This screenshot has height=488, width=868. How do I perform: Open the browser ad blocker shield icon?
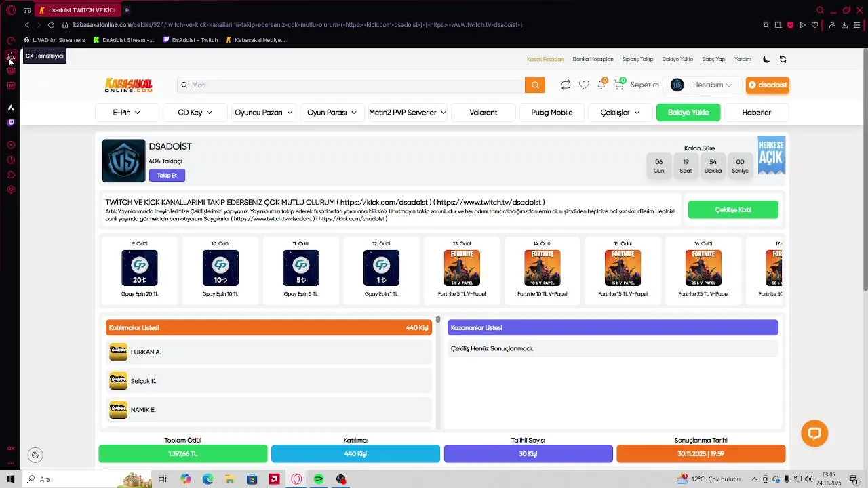coord(790,25)
